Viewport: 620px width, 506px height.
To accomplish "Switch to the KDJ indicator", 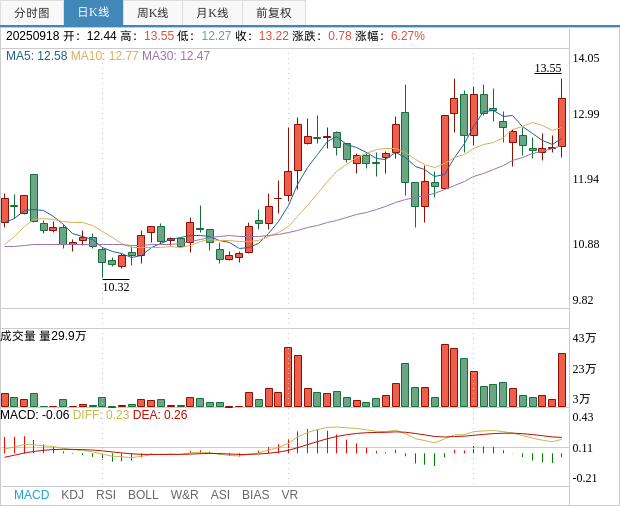I will coord(72,495).
